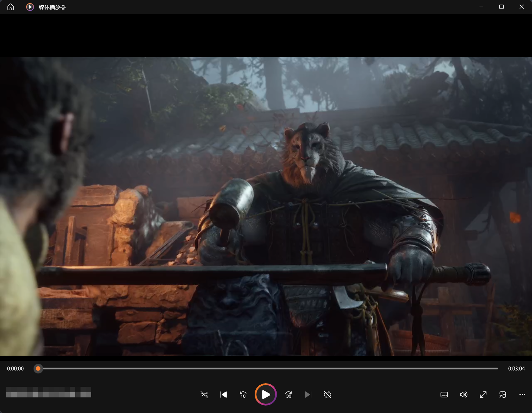Switch to the mini player view

503,395
